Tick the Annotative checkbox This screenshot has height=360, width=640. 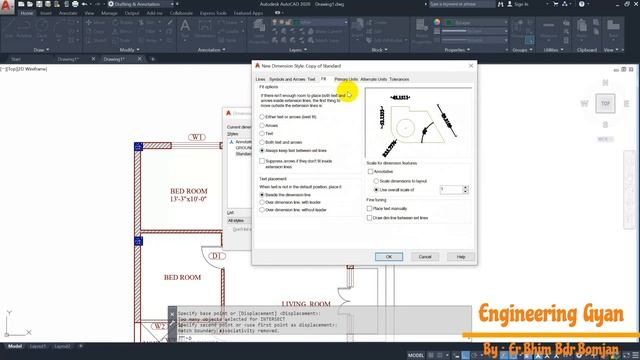click(370, 172)
